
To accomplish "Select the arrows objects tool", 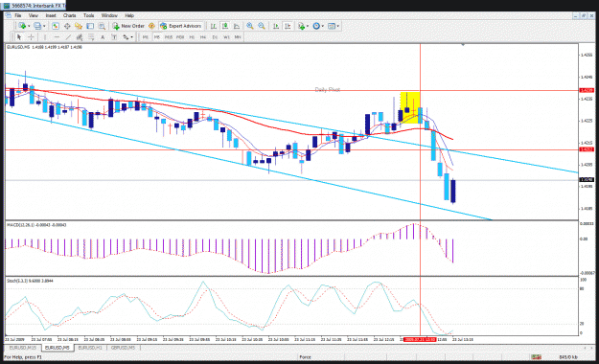I will [126, 37].
